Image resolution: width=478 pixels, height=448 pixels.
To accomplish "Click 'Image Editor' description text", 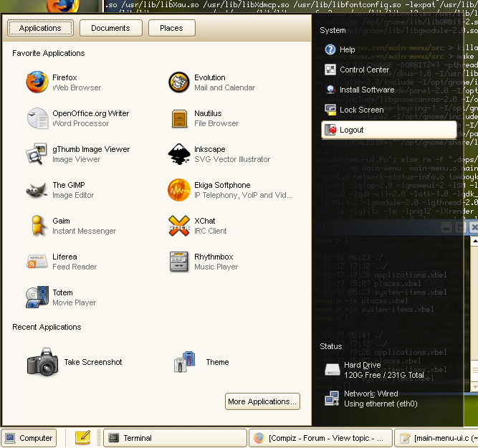I will coord(73,195).
